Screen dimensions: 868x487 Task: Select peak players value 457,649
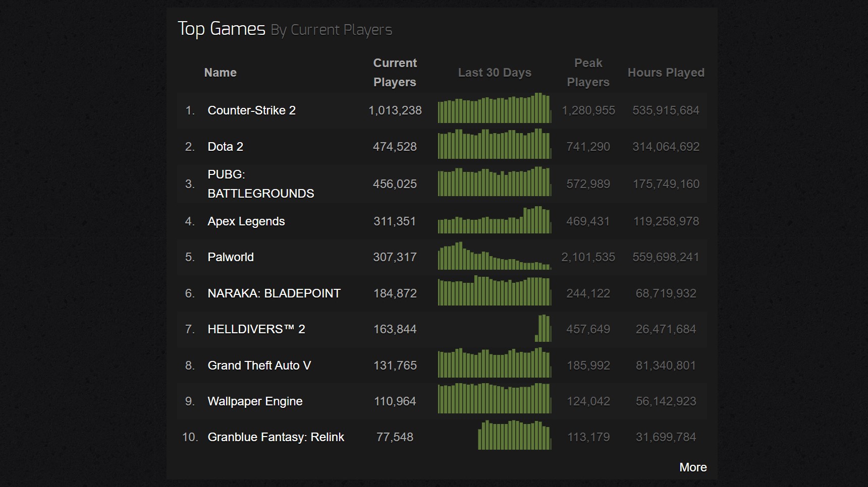(x=588, y=329)
